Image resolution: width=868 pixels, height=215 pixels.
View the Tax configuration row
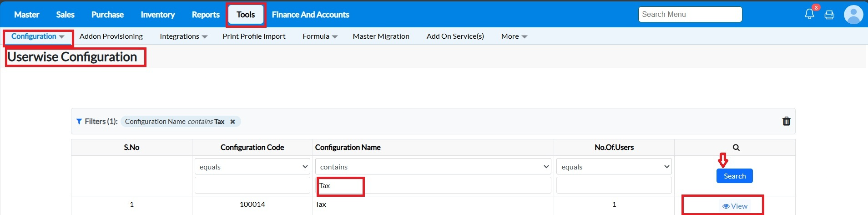pyautogui.click(x=735, y=206)
